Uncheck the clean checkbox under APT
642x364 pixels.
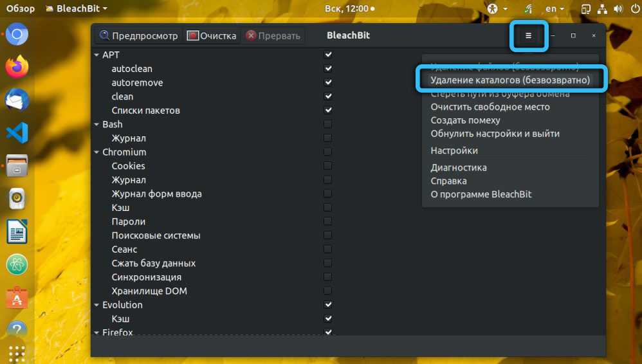pos(328,96)
